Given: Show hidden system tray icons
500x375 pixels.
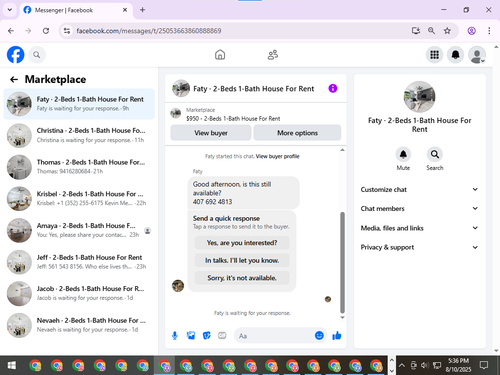Looking at the screenshot, I should [x=402, y=365].
